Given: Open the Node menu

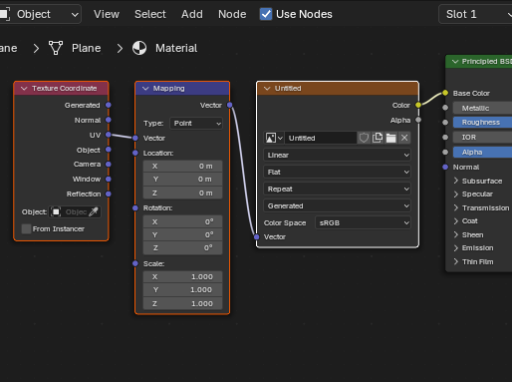Looking at the screenshot, I should [232, 14].
